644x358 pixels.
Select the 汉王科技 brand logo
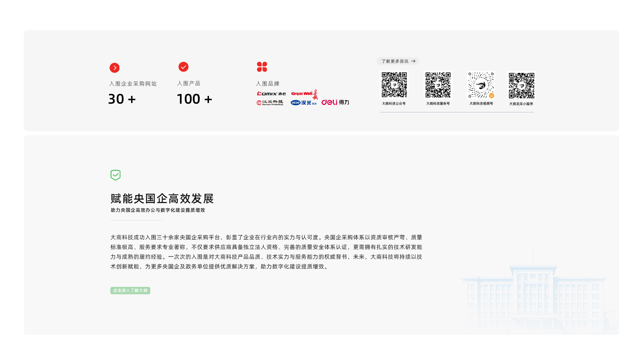coord(270,103)
